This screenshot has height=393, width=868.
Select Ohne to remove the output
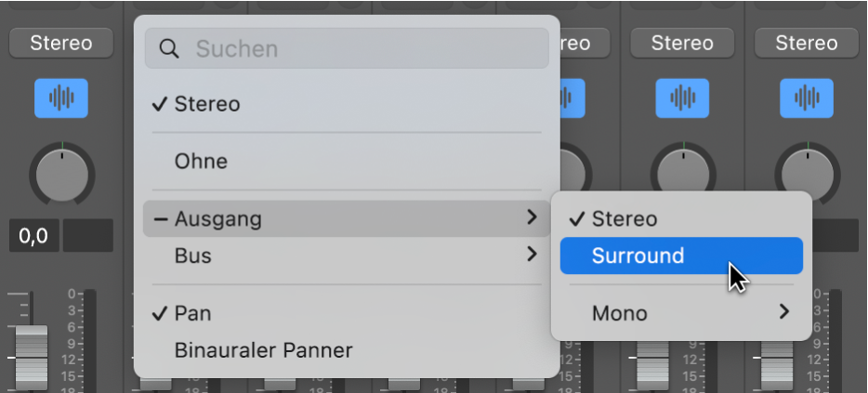pos(201,162)
